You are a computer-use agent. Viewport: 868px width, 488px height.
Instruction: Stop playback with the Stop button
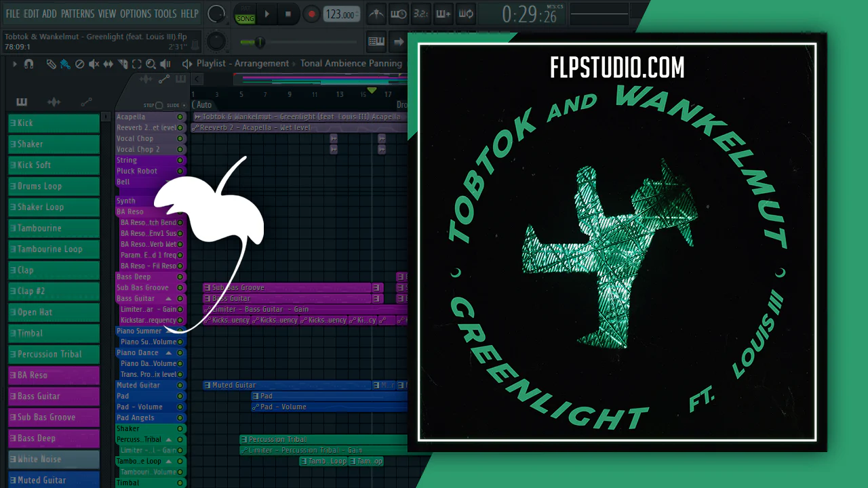tap(288, 14)
